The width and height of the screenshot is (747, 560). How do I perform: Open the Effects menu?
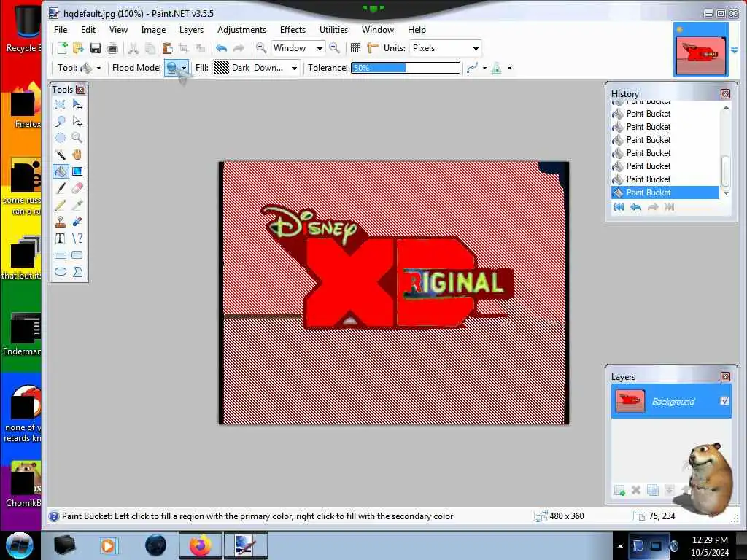click(293, 29)
